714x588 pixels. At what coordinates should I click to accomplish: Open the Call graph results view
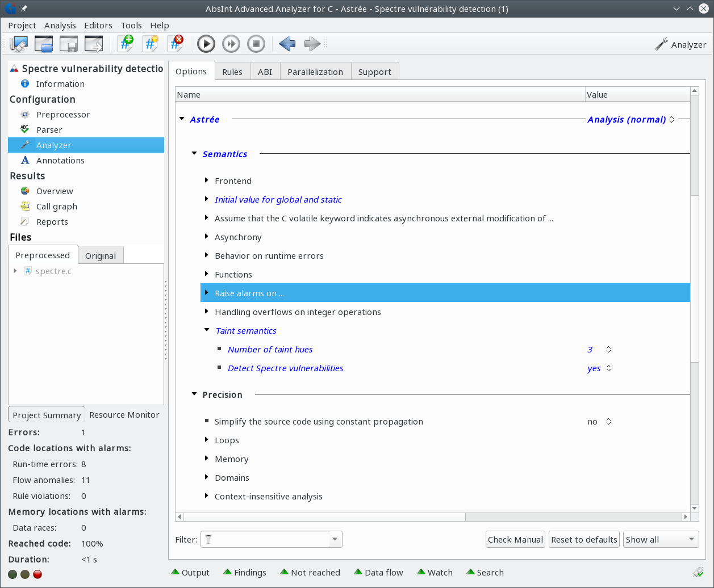[57, 207]
